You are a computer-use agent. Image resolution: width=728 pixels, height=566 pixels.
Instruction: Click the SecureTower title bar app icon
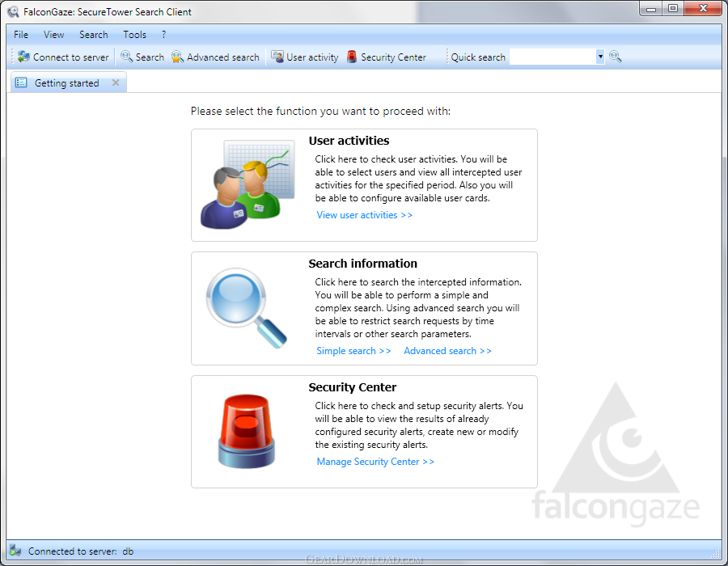click(14, 11)
